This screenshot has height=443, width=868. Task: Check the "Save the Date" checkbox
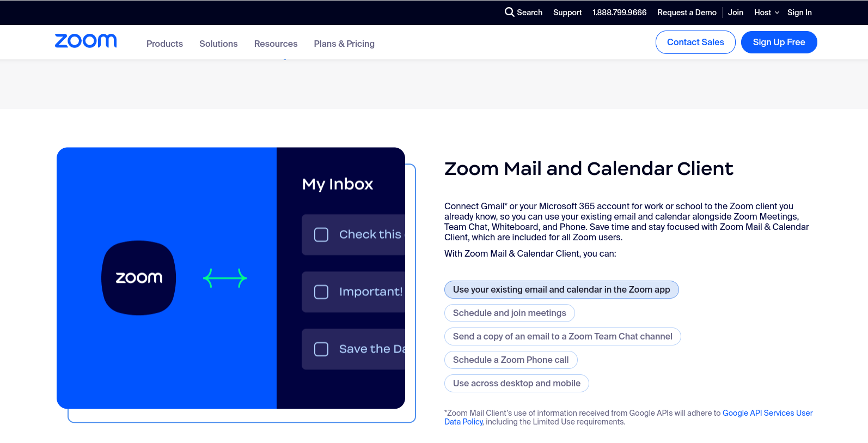(321, 349)
